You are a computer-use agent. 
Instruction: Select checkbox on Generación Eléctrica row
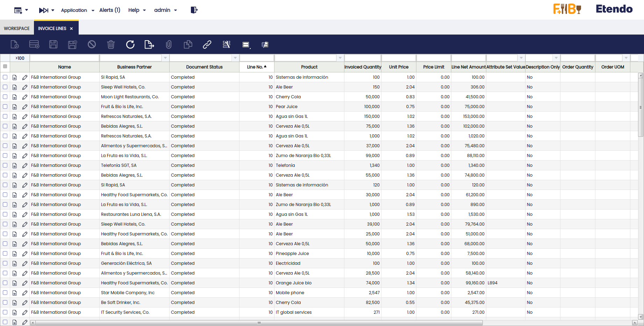pyautogui.click(x=5, y=263)
